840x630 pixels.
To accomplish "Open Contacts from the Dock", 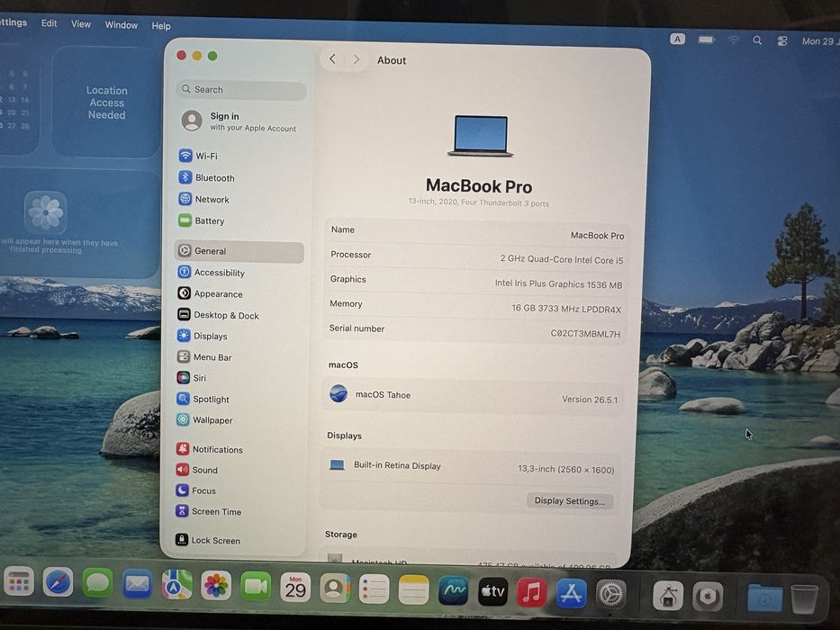I will (335, 589).
